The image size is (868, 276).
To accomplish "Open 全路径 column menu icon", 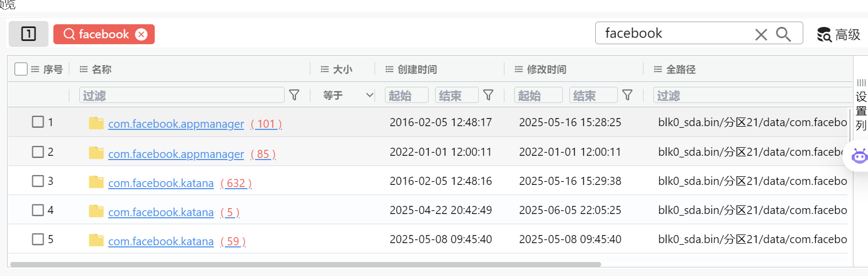I will 658,69.
